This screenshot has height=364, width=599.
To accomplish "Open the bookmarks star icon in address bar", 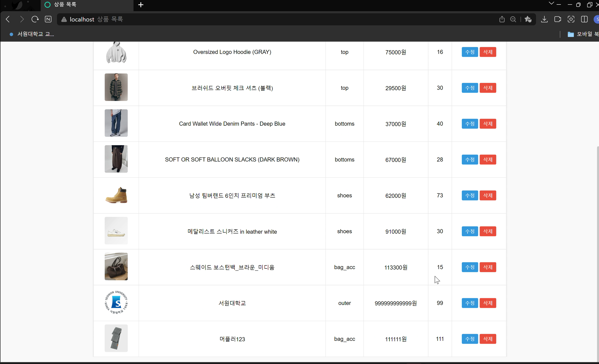I will (528, 19).
